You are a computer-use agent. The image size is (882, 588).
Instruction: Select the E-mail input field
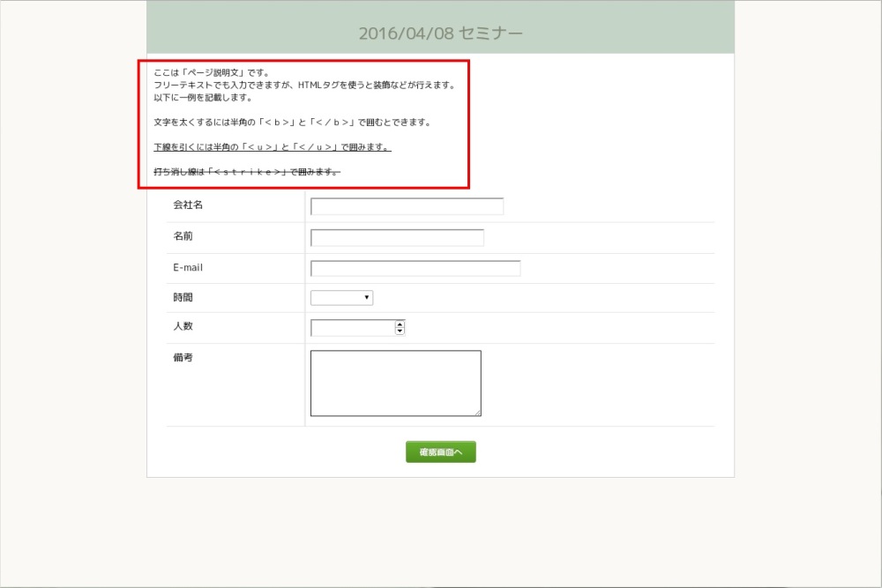[x=415, y=269]
